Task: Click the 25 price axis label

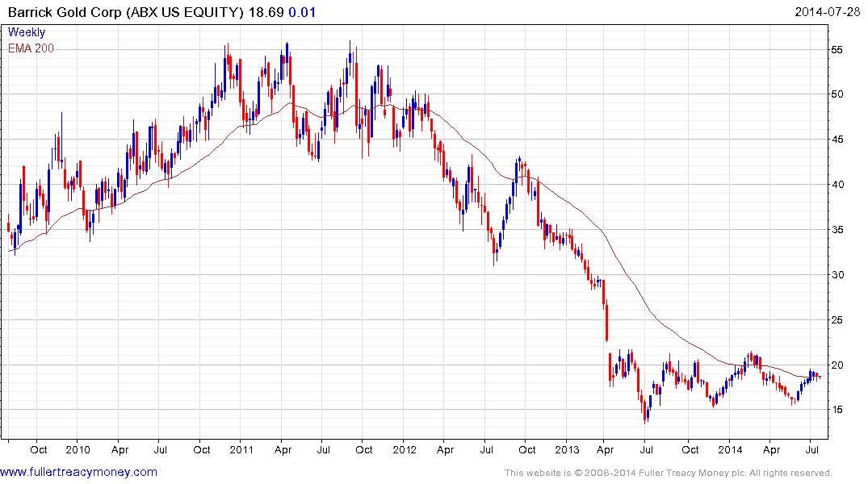Action: click(837, 319)
